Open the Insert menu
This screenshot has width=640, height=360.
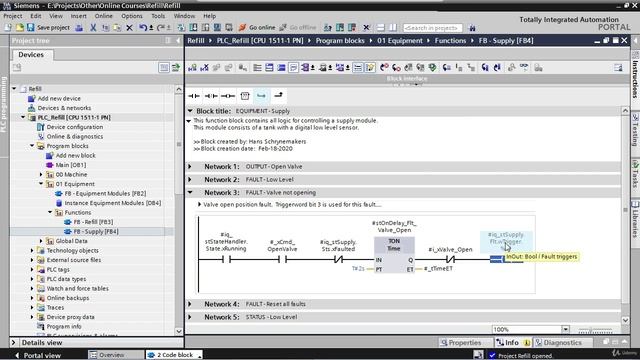(x=78, y=16)
